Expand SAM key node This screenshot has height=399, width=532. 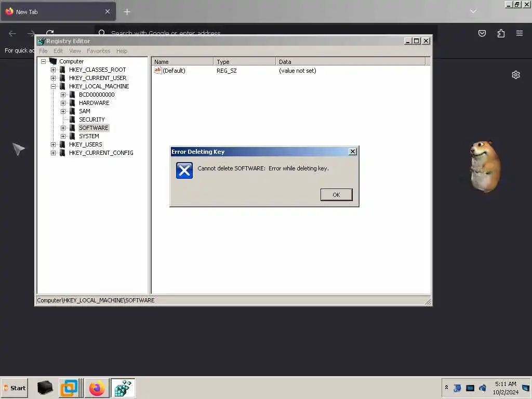[x=63, y=111]
